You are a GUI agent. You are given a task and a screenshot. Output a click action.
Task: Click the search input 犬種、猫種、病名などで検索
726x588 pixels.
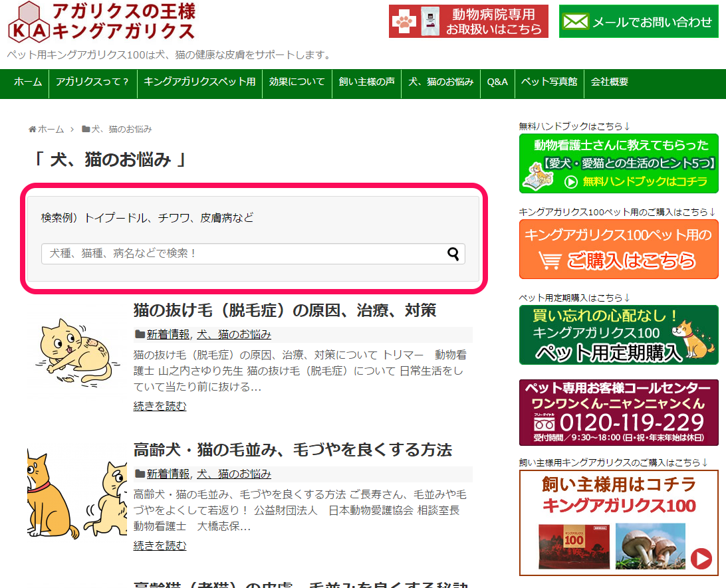(x=253, y=254)
